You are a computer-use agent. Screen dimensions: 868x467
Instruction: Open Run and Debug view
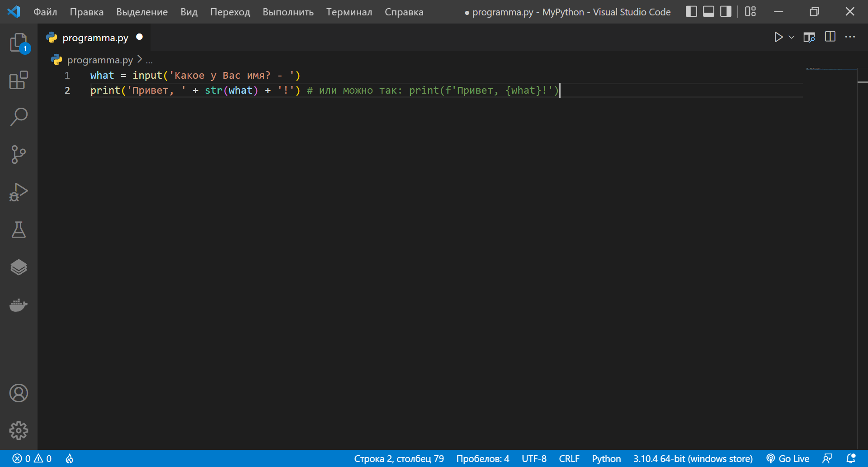[x=19, y=192]
